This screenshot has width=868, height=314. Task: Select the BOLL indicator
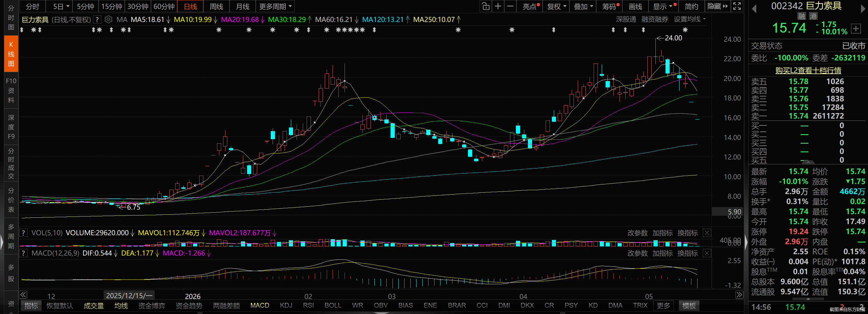point(333,305)
